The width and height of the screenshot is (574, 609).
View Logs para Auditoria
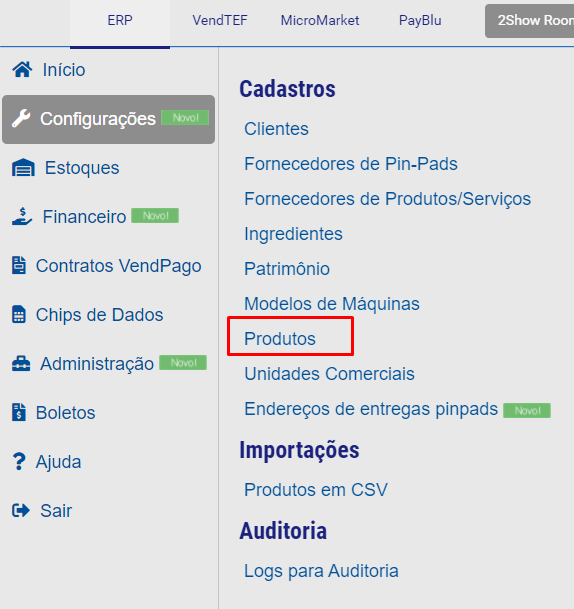pyautogui.click(x=321, y=571)
